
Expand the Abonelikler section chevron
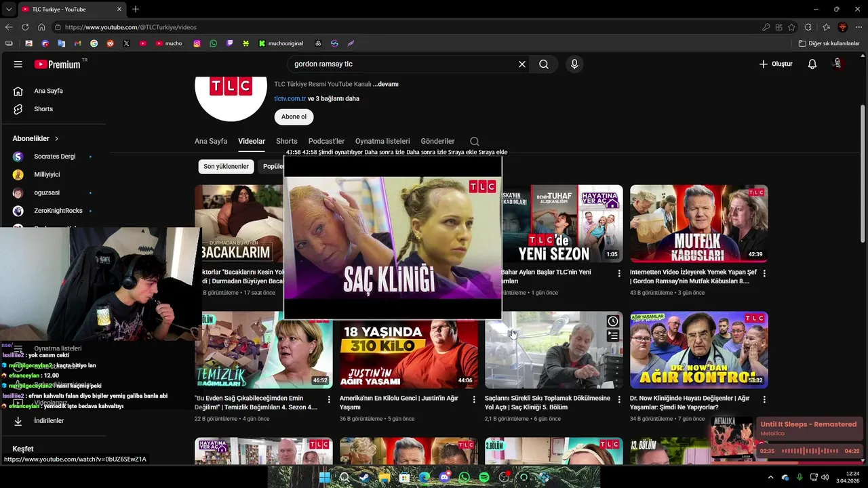click(56, 138)
